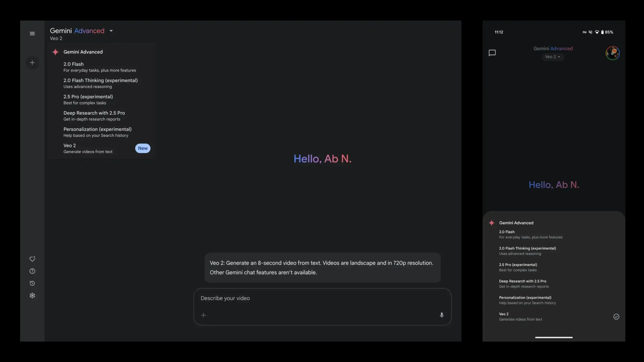Open the Help question mark icon
The image size is (644, 362).
click(x=32, y=271)
